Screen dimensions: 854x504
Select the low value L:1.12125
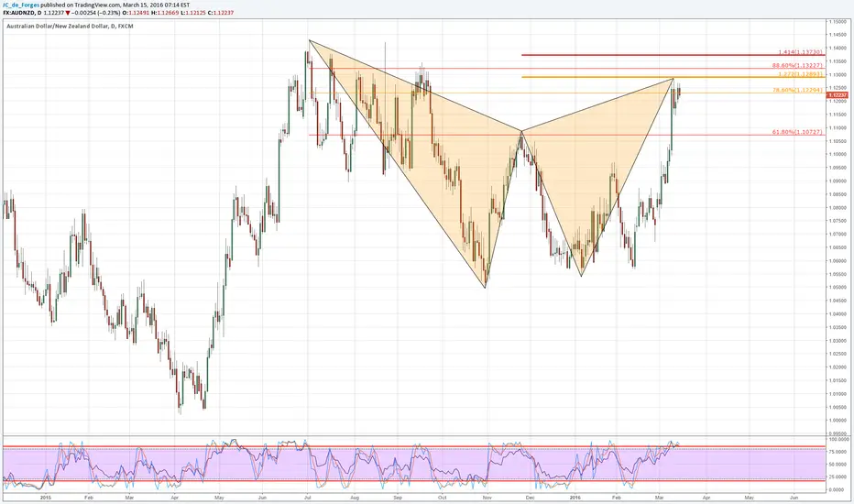[x=193, y=12]
